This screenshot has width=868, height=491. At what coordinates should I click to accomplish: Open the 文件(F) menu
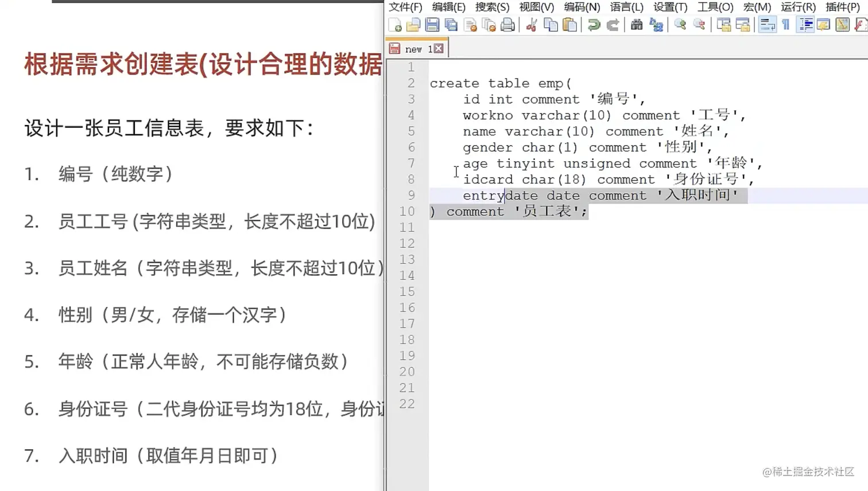405,7
